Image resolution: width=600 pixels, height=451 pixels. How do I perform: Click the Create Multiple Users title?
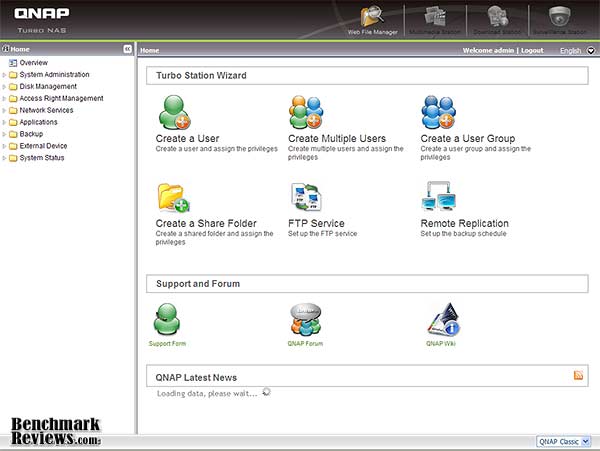(337, 138)
